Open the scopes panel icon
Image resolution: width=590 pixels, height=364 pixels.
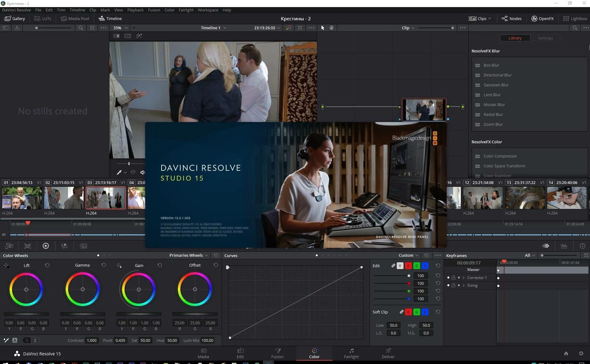pos(564,246)
